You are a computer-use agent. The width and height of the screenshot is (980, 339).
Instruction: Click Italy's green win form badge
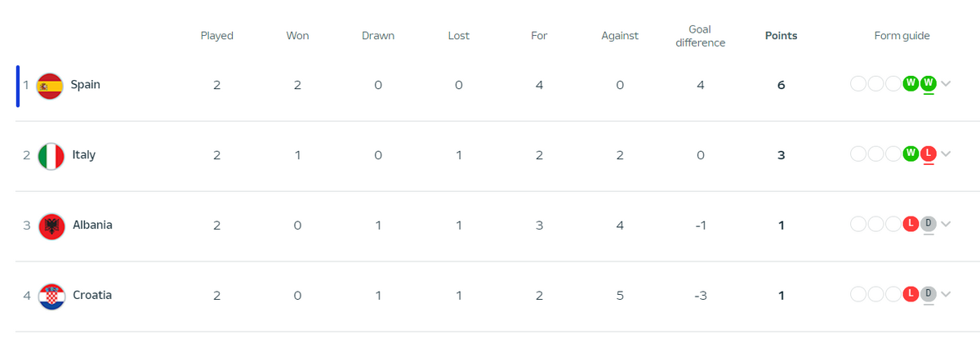[x=911, y=154]
